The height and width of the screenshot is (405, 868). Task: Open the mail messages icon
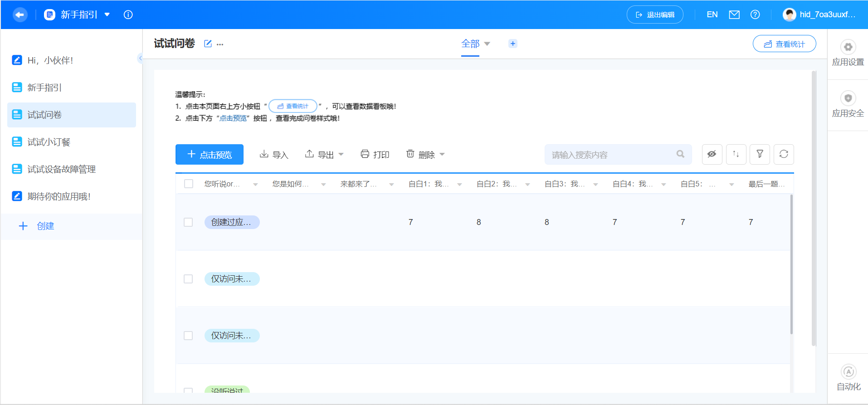coord(734,15)
